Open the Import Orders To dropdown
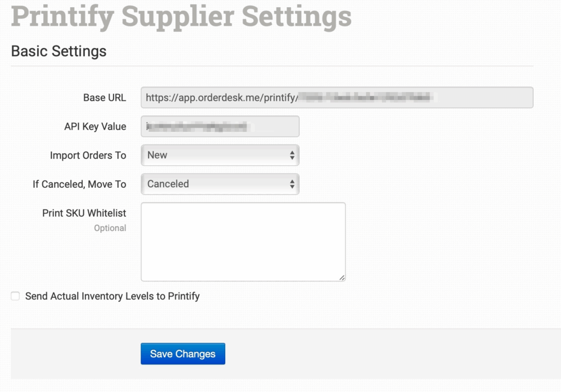Viewport: 561px width, 392px height. coord(219,155)
